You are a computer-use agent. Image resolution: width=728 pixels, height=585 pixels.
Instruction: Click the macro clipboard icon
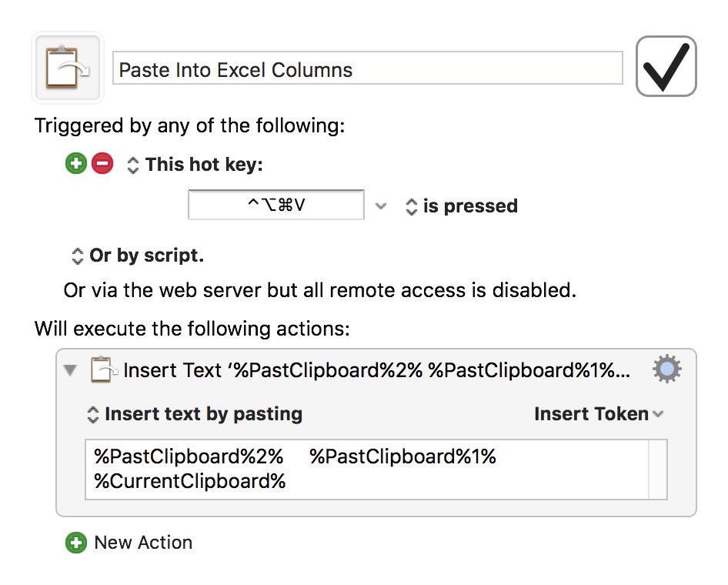point(68,68)
